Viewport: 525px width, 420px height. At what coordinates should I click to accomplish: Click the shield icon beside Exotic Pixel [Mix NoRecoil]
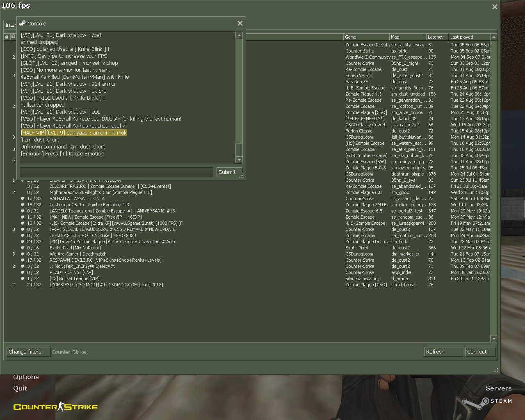23,248
